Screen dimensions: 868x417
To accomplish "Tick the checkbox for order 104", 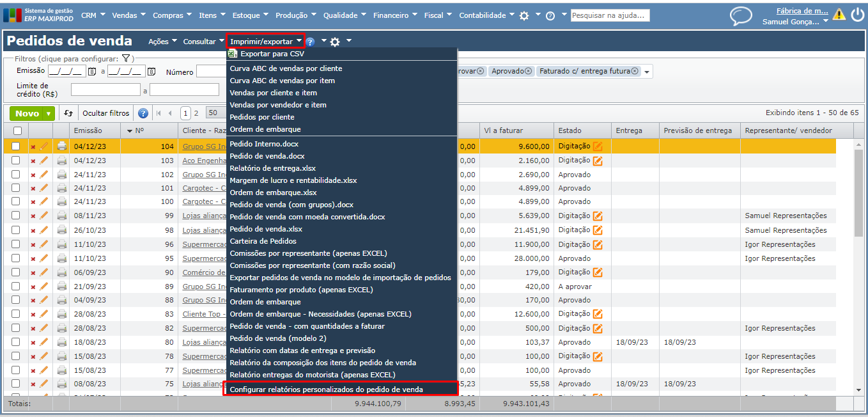I will coord(16,146).
